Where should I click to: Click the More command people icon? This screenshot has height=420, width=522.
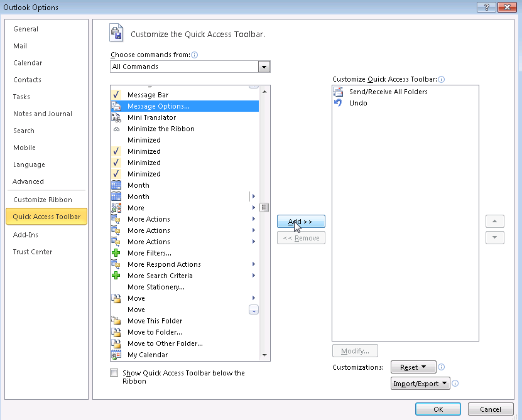(x=116, y=208)
